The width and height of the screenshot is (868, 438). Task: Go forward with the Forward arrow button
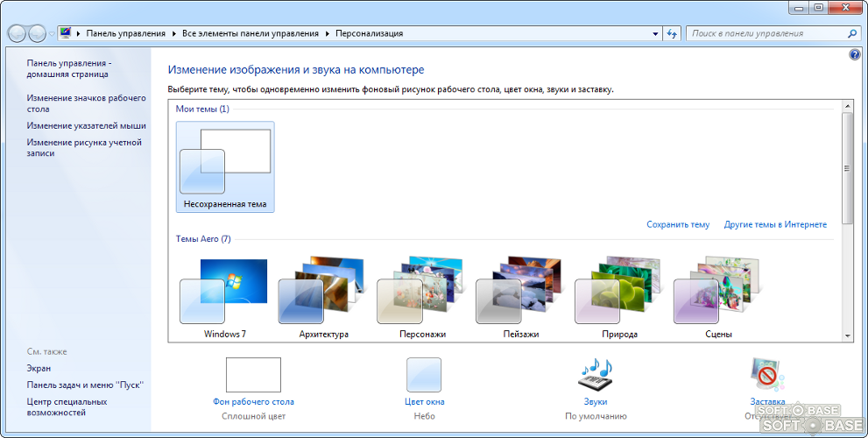37,34
